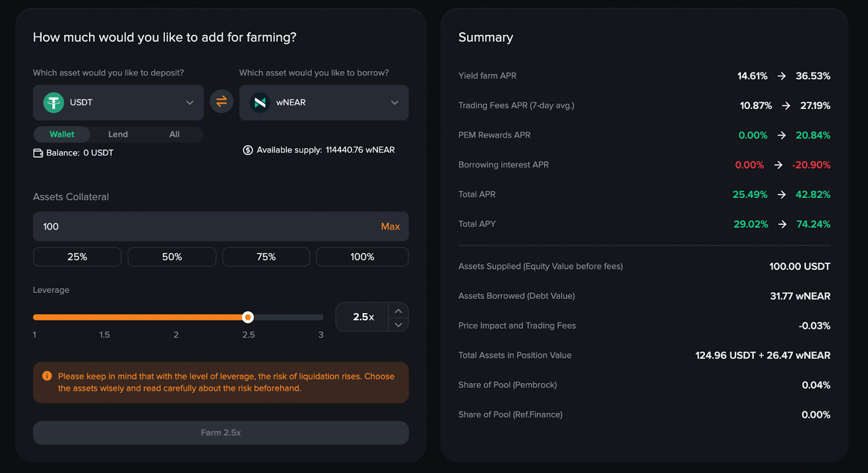868x473 pixels.
Task: Choose the 25% collateral preset
Action: tap(77, 257)
